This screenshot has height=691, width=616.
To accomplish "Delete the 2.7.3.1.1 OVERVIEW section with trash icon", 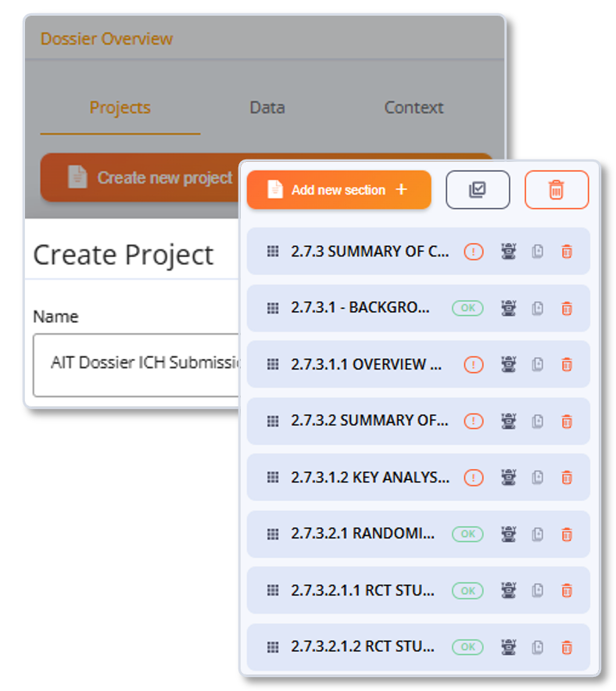I will click(x=566, y=364).
